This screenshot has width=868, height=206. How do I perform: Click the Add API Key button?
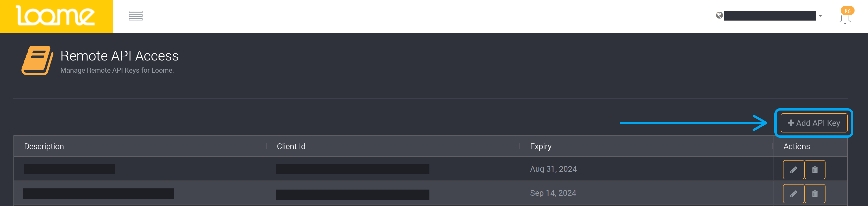(x=814, y=123)
